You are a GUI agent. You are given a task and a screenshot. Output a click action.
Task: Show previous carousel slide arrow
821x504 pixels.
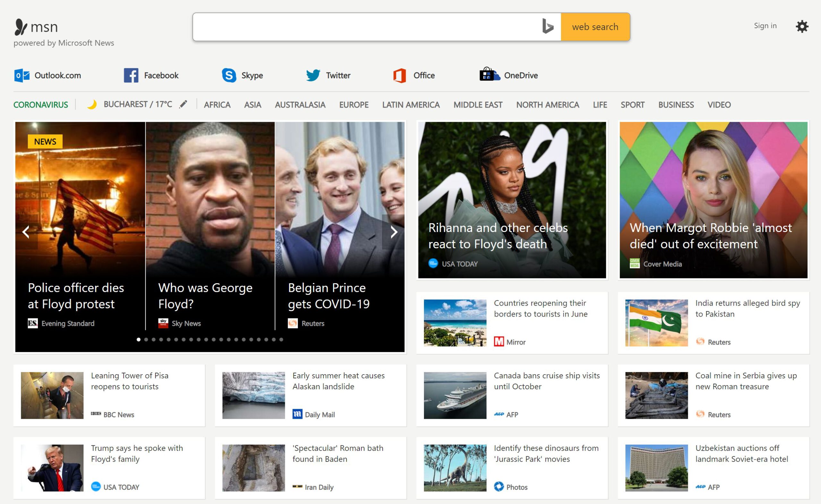point(26,232)
